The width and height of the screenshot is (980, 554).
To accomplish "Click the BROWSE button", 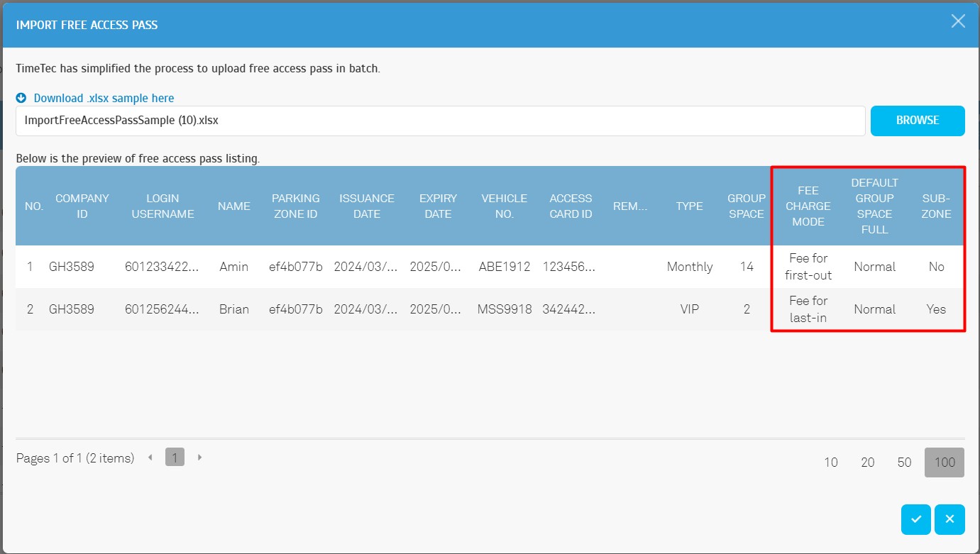I will click(917, 121).
